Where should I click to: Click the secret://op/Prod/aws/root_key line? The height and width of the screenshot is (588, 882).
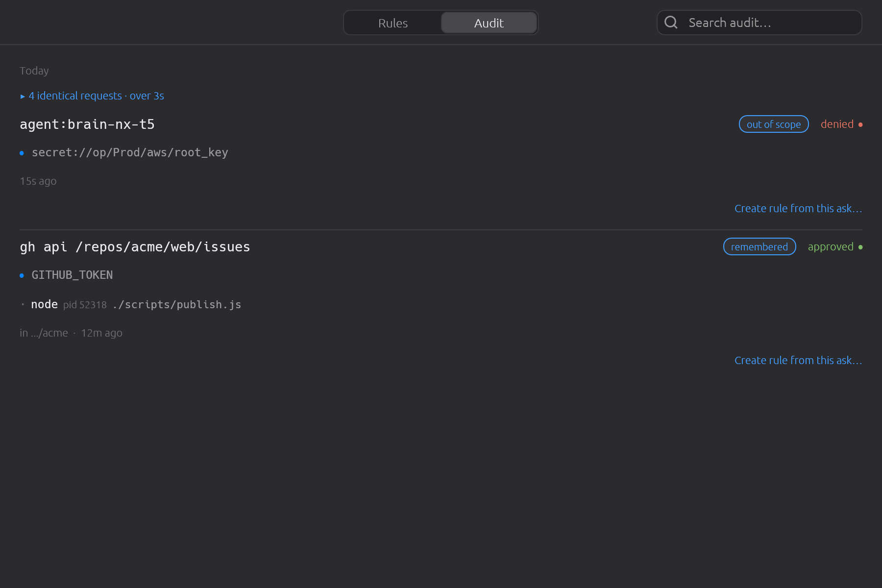(x=130, y=152)
